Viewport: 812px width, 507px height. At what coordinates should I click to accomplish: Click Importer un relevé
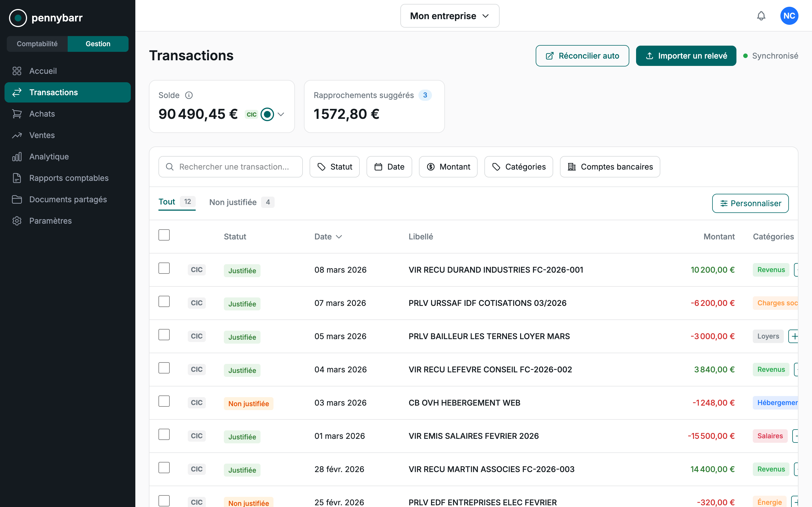coord(686,56)
